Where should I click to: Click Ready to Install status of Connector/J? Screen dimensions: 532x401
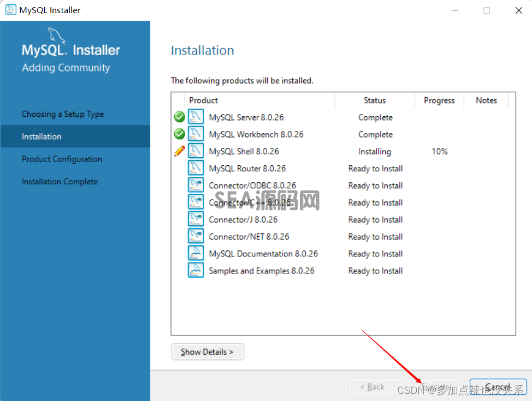[x=375, y=219]
